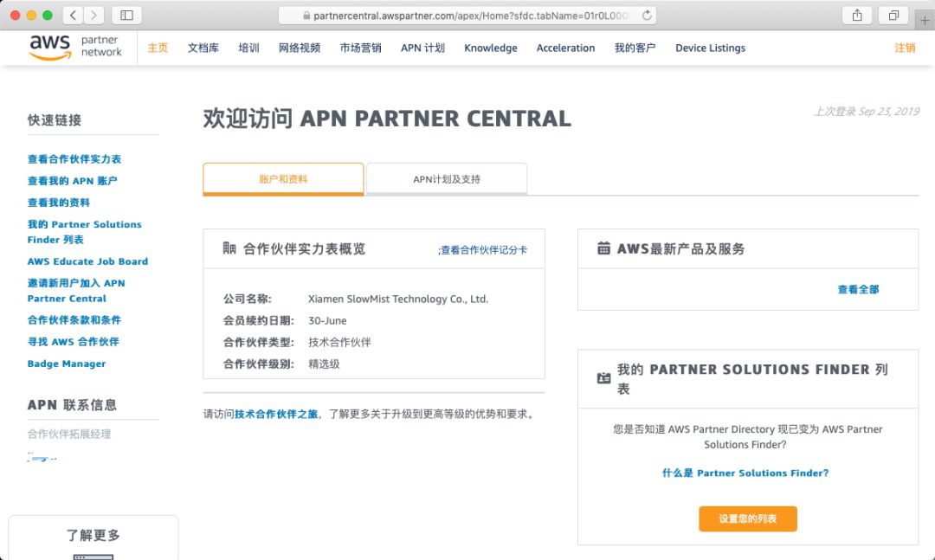Screen dimensions: 935x560
Task: Open a new tab plus button
Action: pos(925,20)
